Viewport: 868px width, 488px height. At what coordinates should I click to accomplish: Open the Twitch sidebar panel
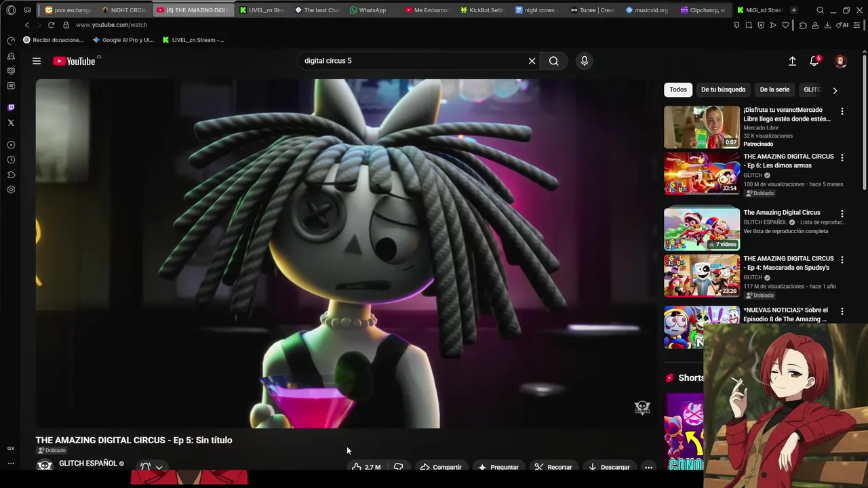11,108
